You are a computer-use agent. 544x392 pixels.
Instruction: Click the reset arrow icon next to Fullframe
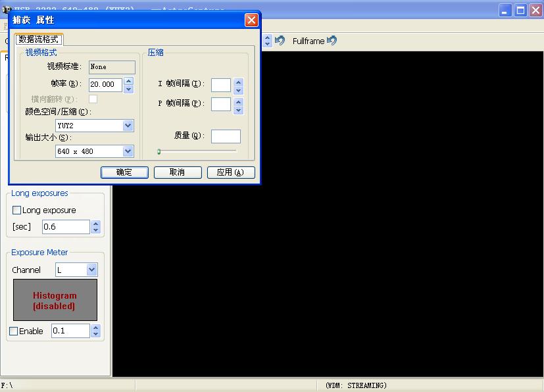click(332, 41)
